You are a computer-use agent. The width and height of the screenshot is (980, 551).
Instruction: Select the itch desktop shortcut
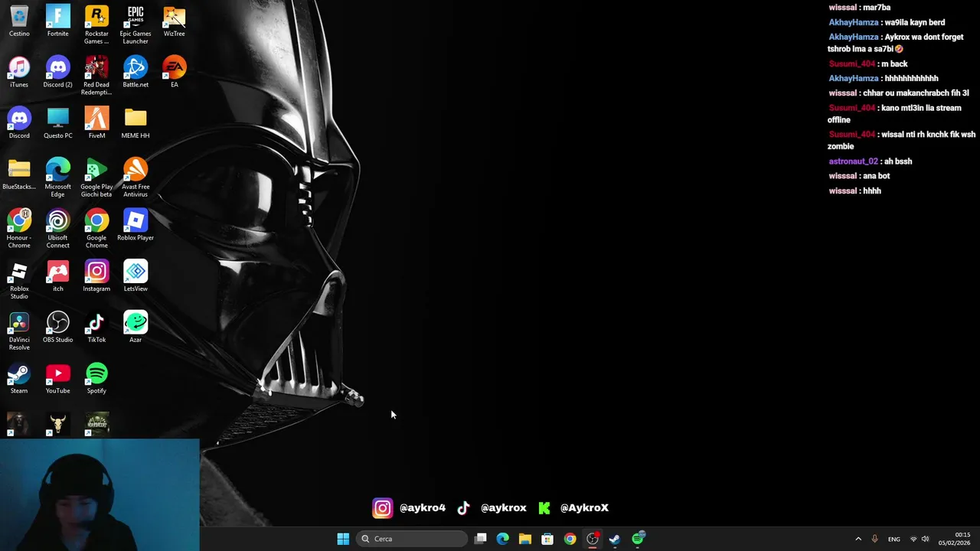coord(57,276)
